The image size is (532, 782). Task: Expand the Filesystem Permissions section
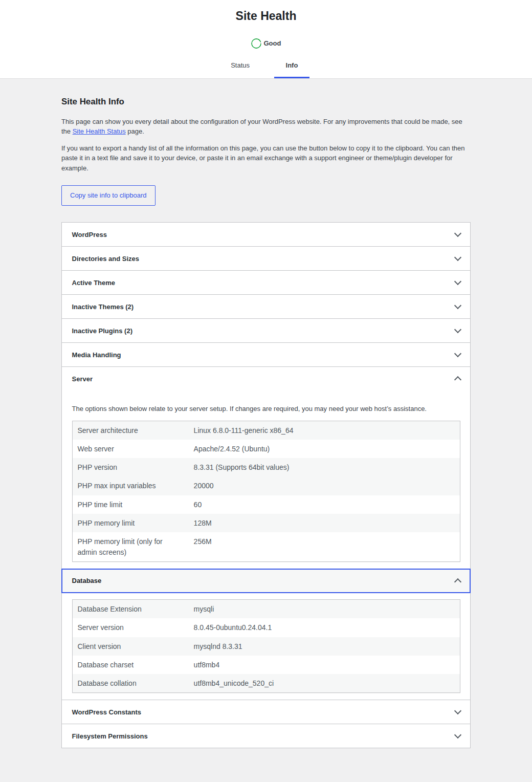[x=266, y=736]
